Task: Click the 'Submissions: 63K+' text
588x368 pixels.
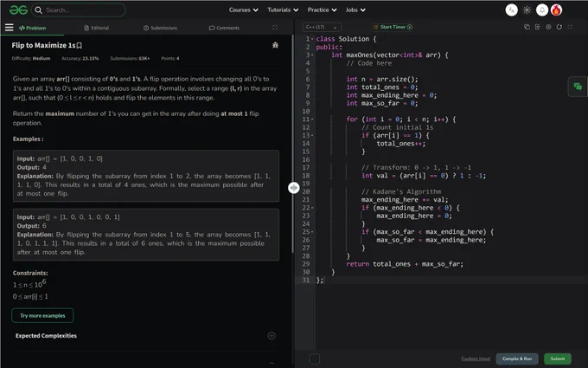Action: coord(130,58)
